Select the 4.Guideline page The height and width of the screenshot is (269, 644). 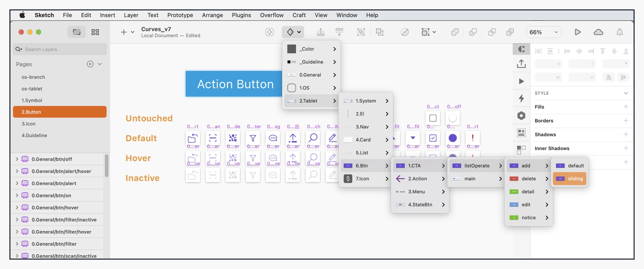pyautogui.click(x=34, y=135)
